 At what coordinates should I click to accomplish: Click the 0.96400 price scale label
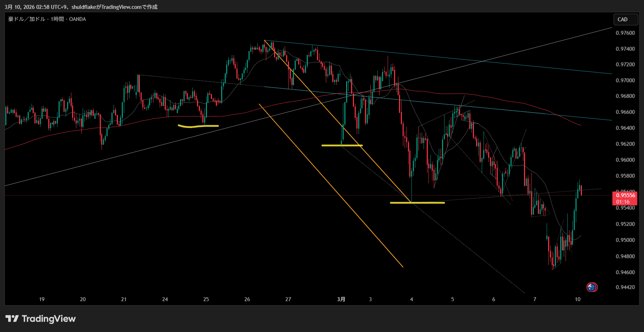(x=625, y=128)
